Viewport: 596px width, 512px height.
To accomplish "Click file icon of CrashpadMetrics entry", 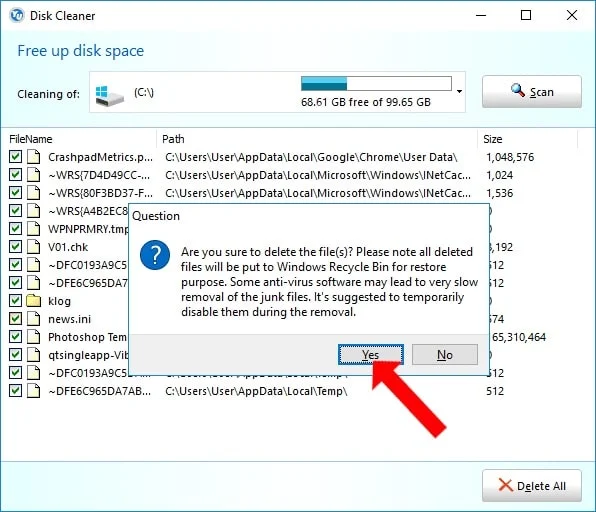I will coord(33,157).
